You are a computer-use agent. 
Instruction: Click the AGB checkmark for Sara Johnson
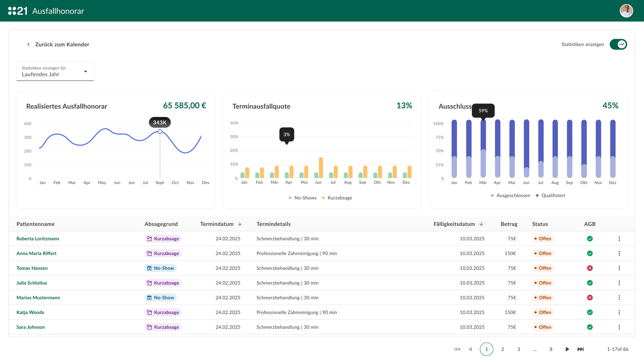coord(590,327)
